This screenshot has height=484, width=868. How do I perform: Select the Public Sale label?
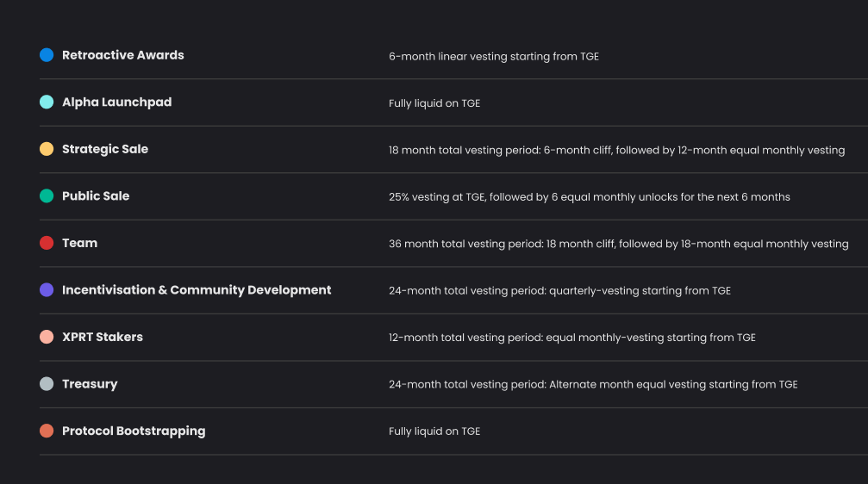[96, 196]
